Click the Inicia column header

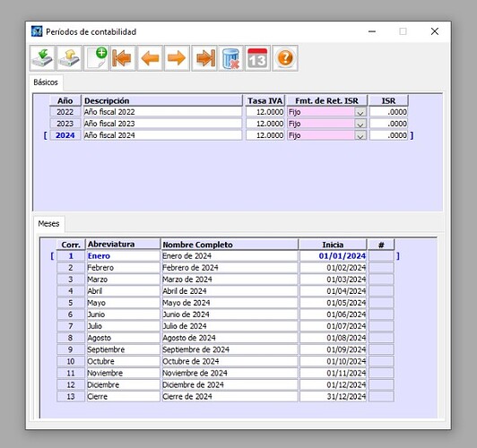point(333,245)
